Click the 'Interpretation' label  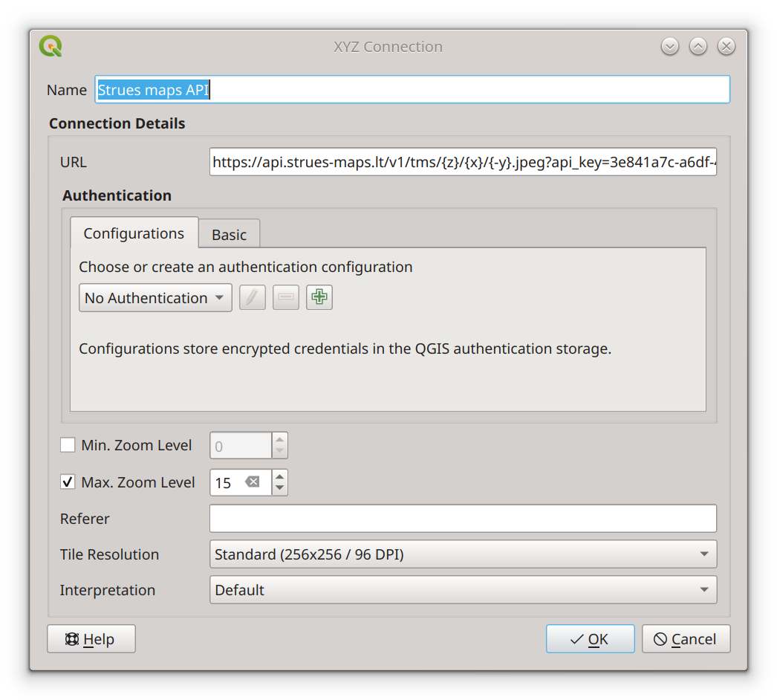(x=108, y=591)
